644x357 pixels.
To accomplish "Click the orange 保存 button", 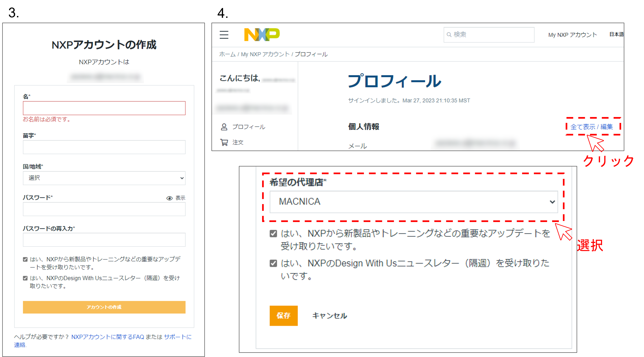I will click(x=283, y=316).
